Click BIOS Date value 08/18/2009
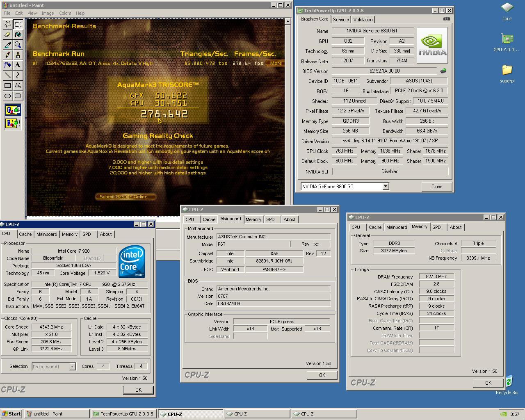This screenshot has width=525, height=420. click(x=274, y=304)
